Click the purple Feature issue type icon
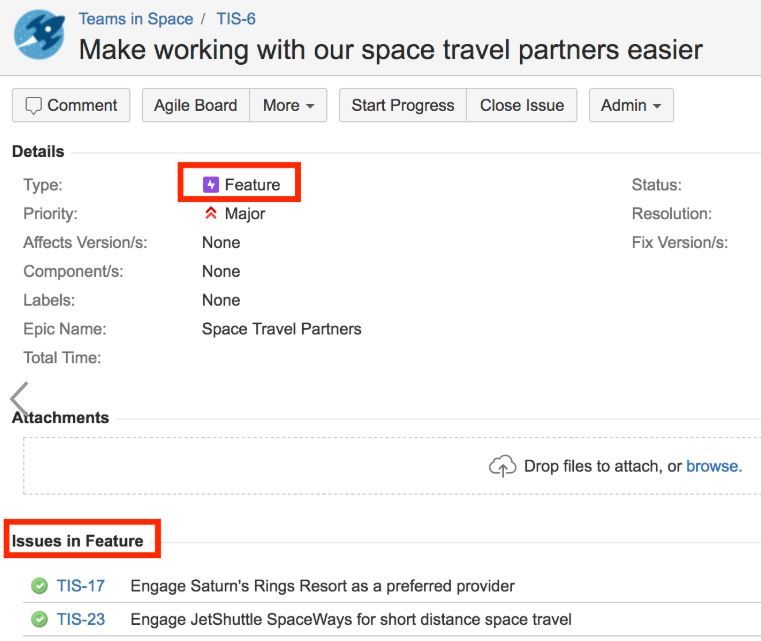This screenshot has width=761, height=641. point(211,185)
